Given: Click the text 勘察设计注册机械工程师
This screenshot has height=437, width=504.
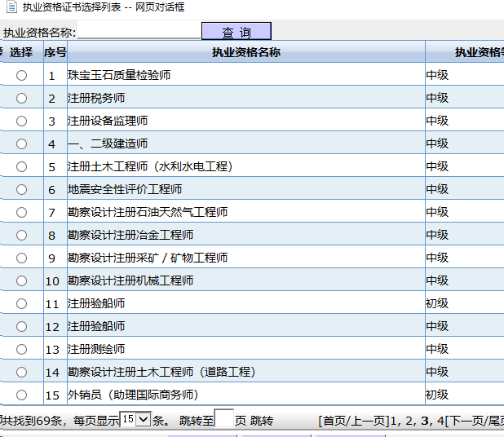Looking at the screenshot, I should pyautogui.click(x=130, y=280).
